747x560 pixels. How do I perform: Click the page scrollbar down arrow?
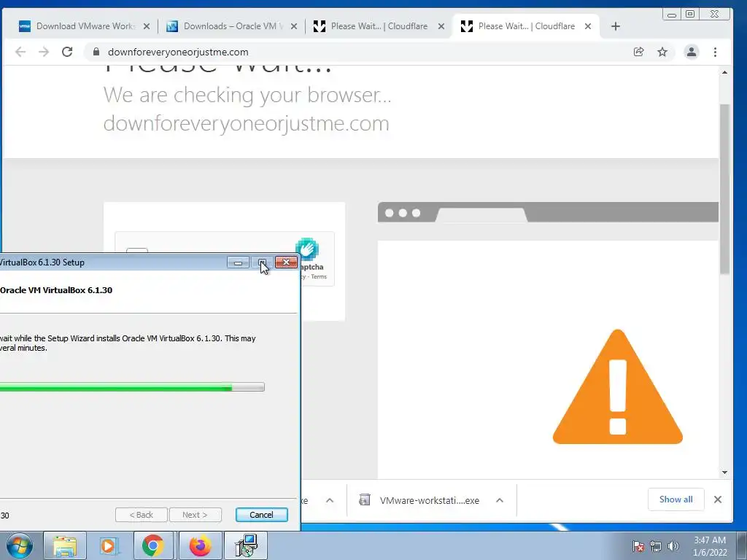coord(724,472)
